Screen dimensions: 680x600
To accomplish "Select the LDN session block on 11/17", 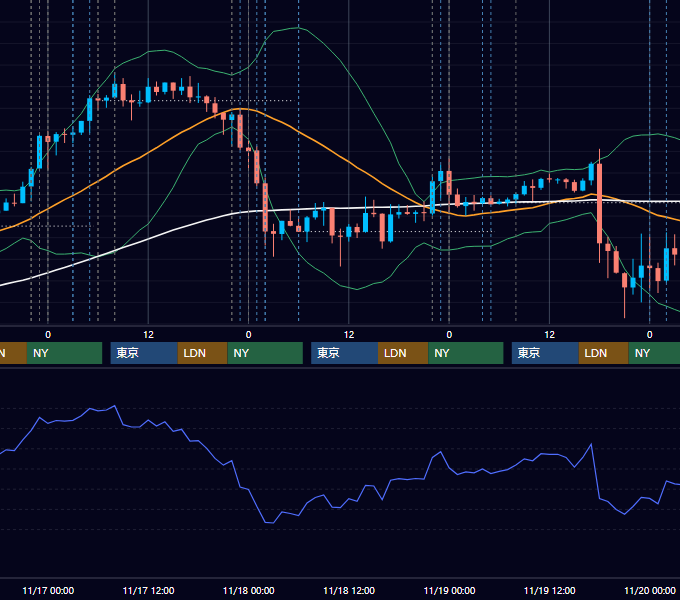I will click(x=203, y=353).
